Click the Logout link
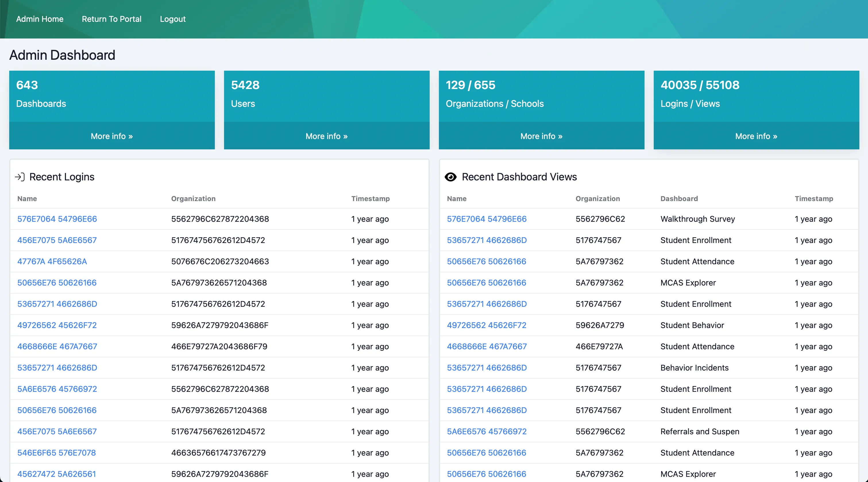 point(173,19)
